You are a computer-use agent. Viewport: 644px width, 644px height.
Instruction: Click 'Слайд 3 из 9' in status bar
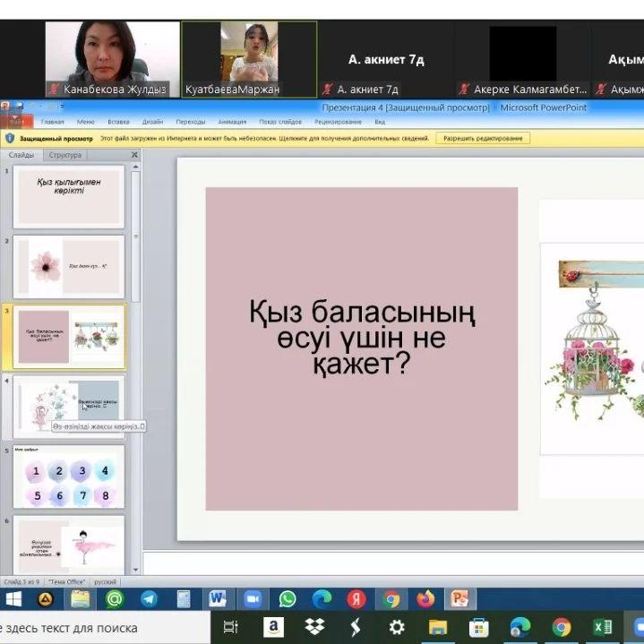[21, 581]
